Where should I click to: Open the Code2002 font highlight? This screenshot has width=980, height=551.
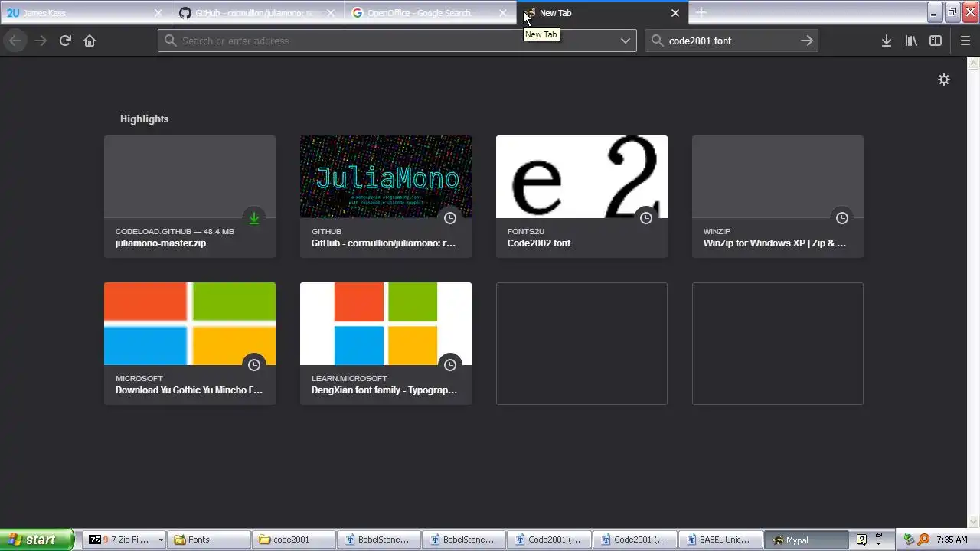point(582,197)
